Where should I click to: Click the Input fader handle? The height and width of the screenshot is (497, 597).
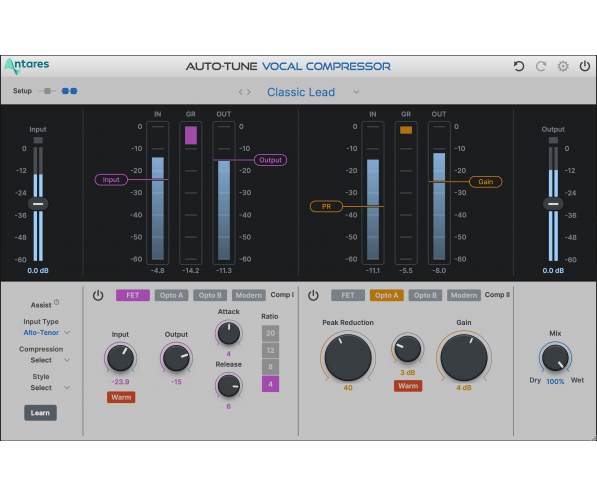38,204
